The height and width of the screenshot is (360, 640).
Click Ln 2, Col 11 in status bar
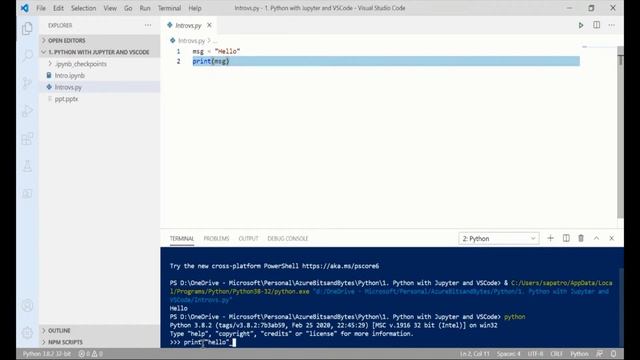(x=475, y=354)
